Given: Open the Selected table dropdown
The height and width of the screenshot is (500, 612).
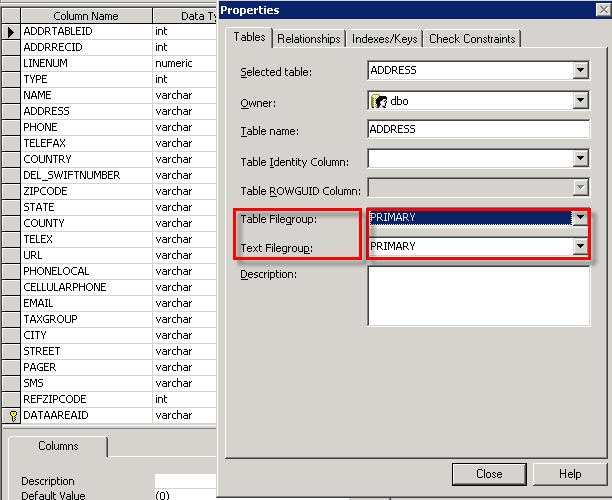Looking at the screenshot, I should pos(581,70).
